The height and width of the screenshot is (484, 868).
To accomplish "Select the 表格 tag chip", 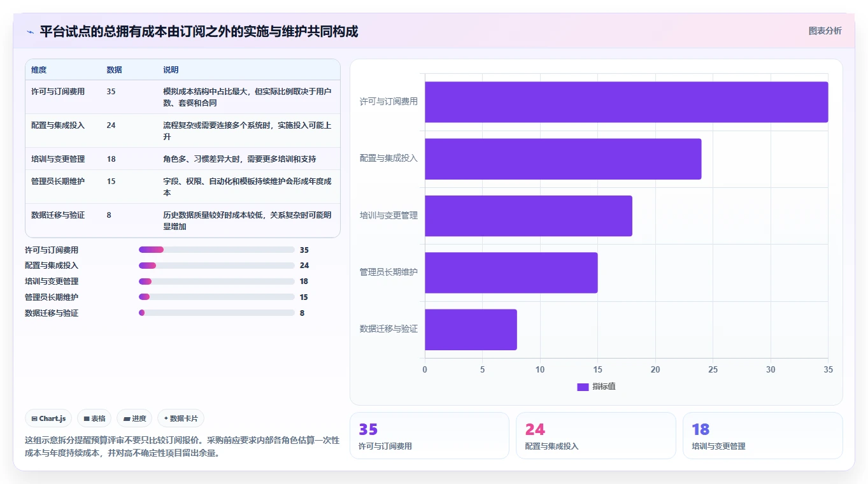I will point(94,418).
